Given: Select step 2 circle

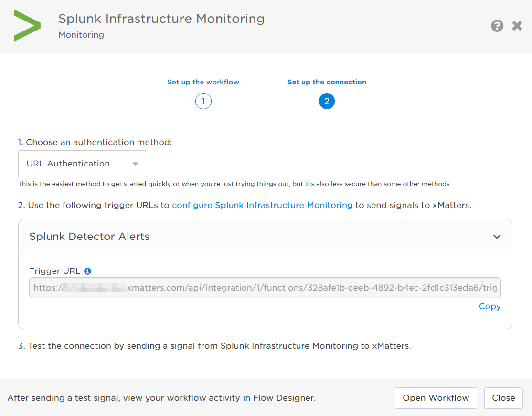Looking at the screenshot, I should coord(327,101).
